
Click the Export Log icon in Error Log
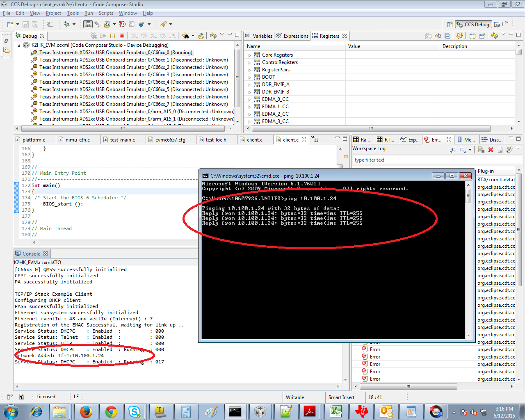pyautogui.click(x=453, y=150)
